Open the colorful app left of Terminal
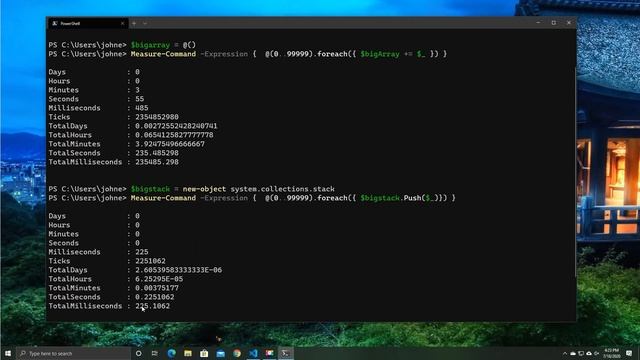This screenshot has width=640, height=360. coord(269,353)
